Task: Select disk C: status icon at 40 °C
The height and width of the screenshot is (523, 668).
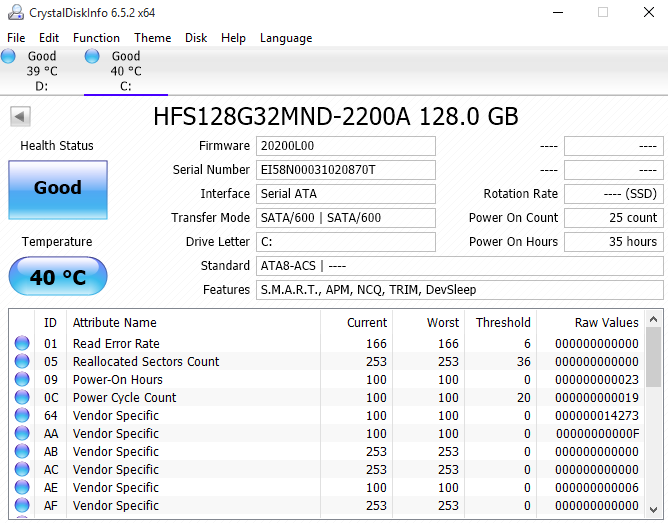Action: pyautogui.click(x=93, y=57)
